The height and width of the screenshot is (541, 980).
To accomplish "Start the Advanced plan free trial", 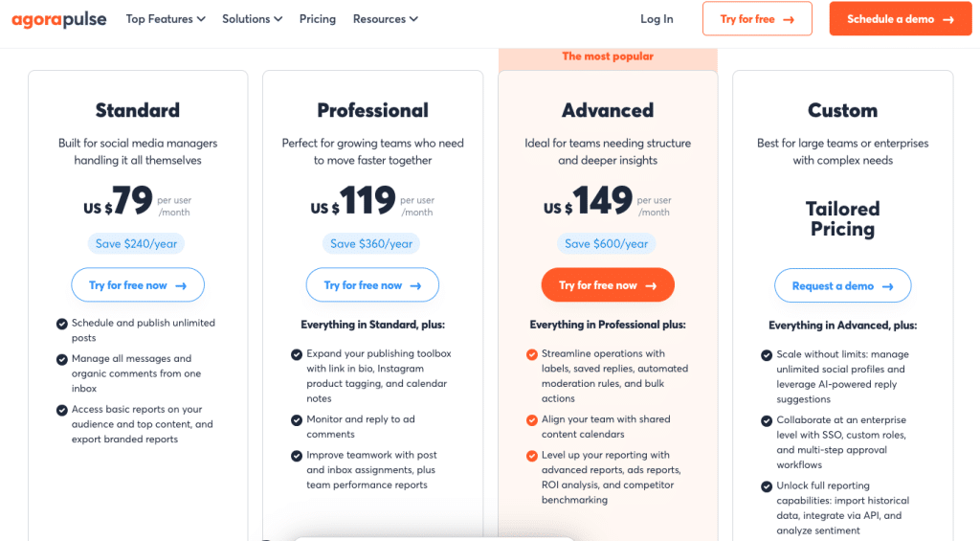I will pos(608,285).
